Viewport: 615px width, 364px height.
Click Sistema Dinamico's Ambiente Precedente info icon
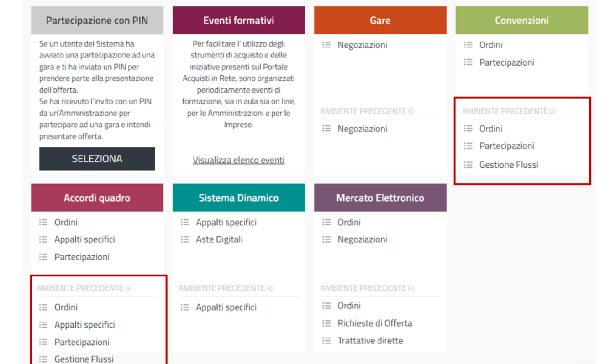(x=270, y=289)
